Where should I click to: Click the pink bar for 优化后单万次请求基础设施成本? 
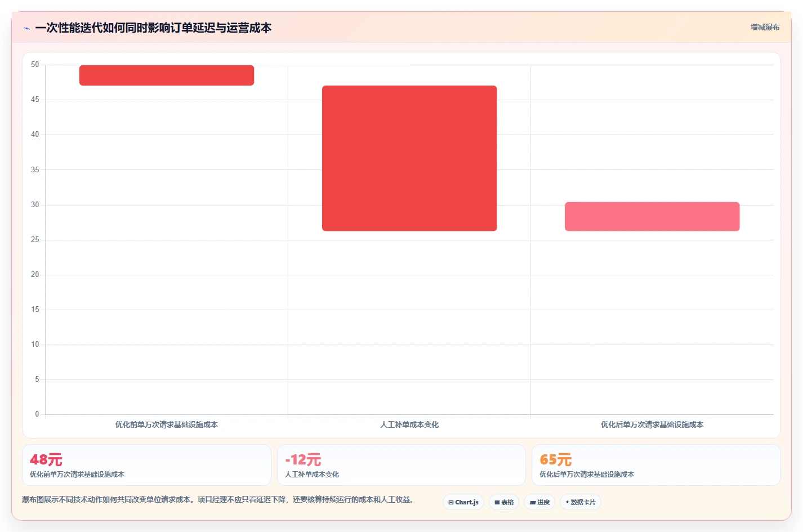pyautogui.click(x=652, y=217)
